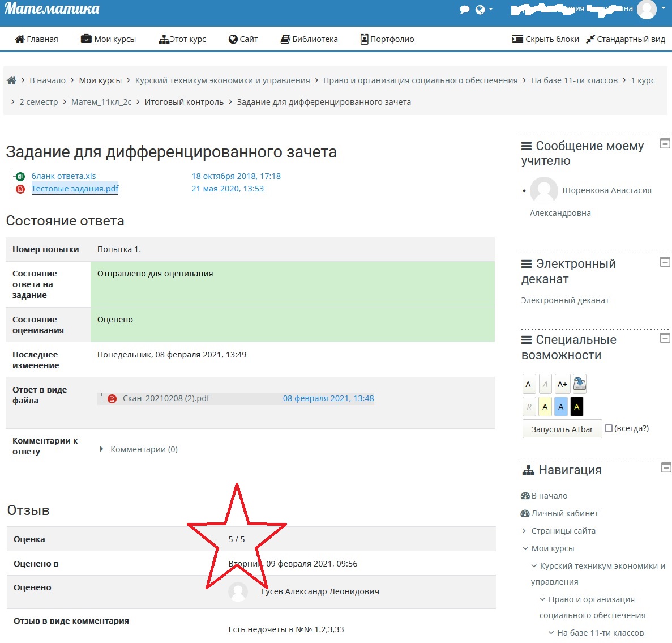This screenshot has height=643, width=672.
Task: Decrease font size with A- button
Action: click(x=529, y=384)
